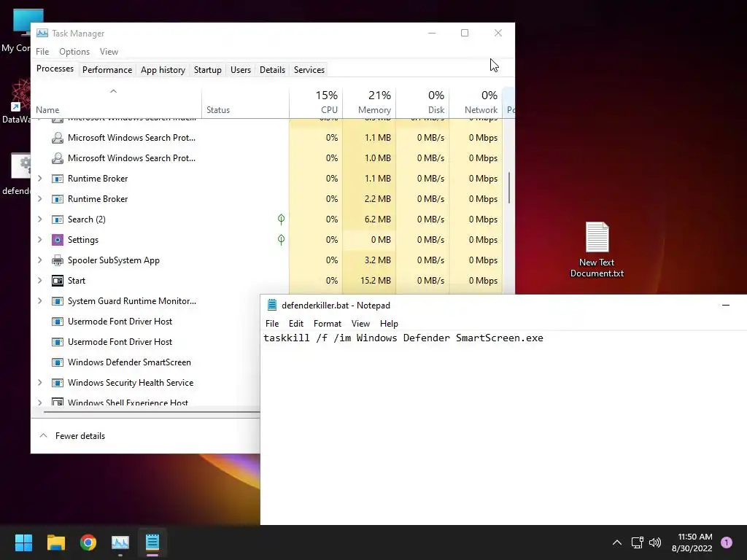Viewport: 747px width, 560px height.
Task: Click Windows Security Health Service icon
Action: tap(57, 382)
